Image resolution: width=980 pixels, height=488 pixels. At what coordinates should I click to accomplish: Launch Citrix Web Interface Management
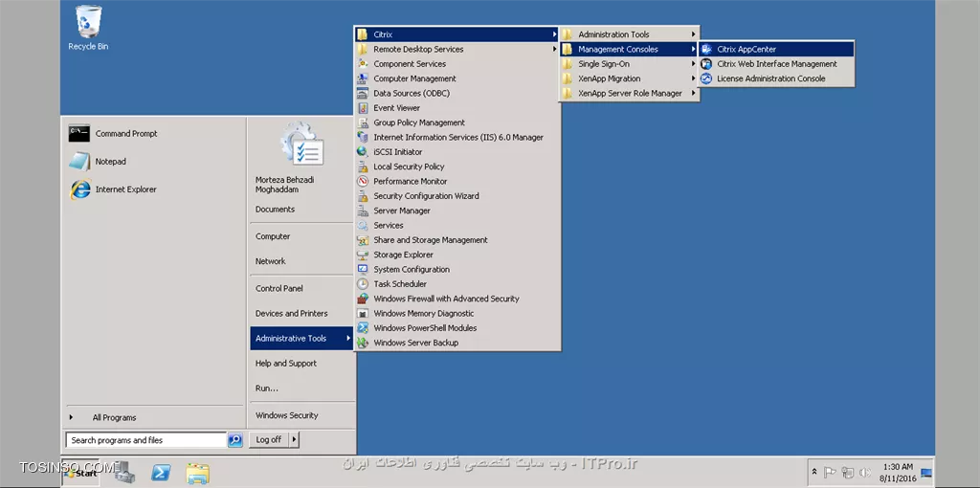click(x=775, y=64)
